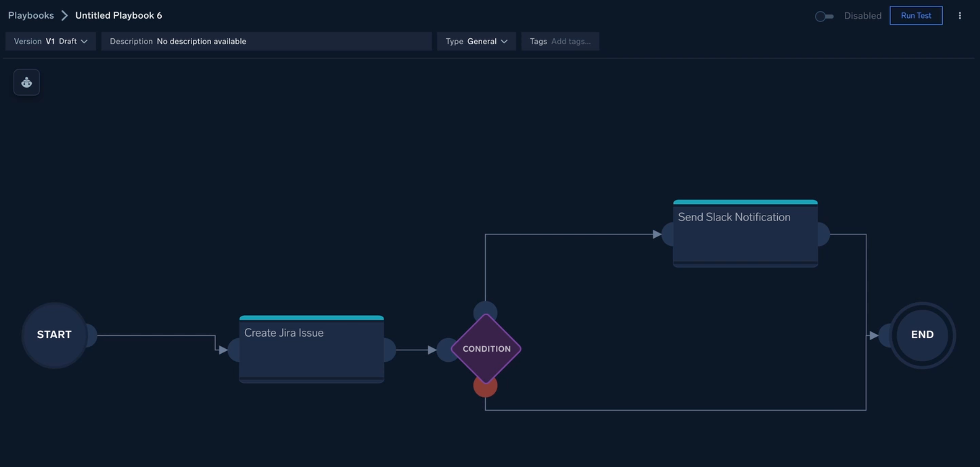Edit the Description field
The image size is (980, 467).
pos(266,41)
